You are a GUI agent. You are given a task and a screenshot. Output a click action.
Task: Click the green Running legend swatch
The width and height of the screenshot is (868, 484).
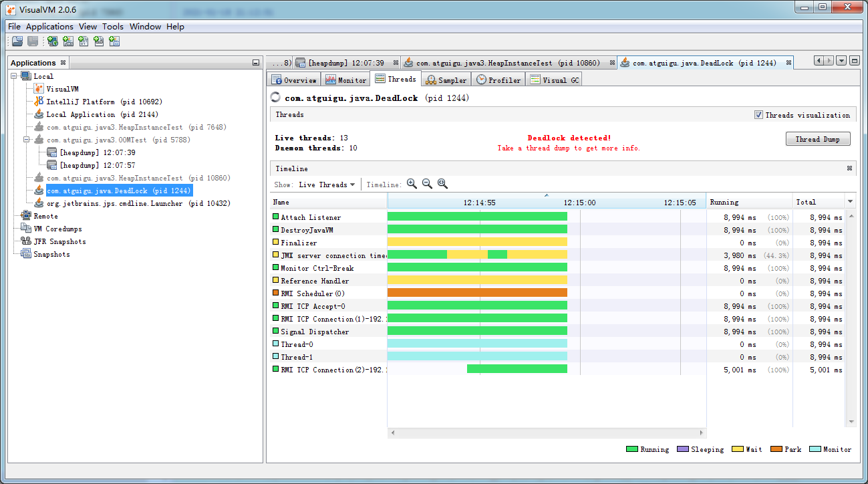click(631, 449)
